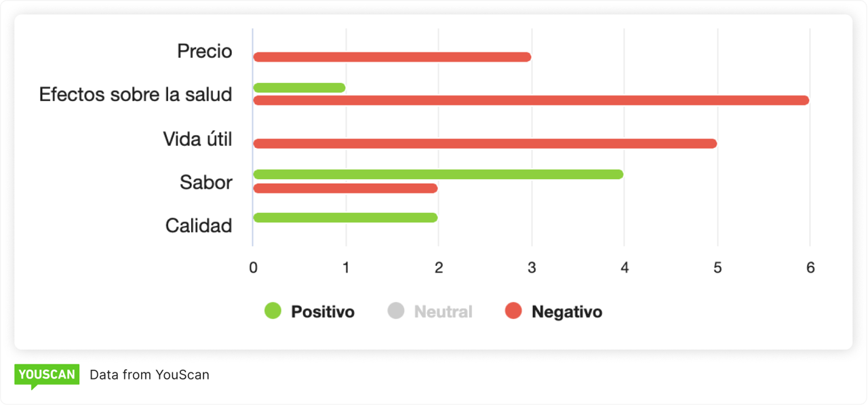Click the Sabor positive green bar
868x405 pixels.
pyautogui.click(x=437, y=174)
